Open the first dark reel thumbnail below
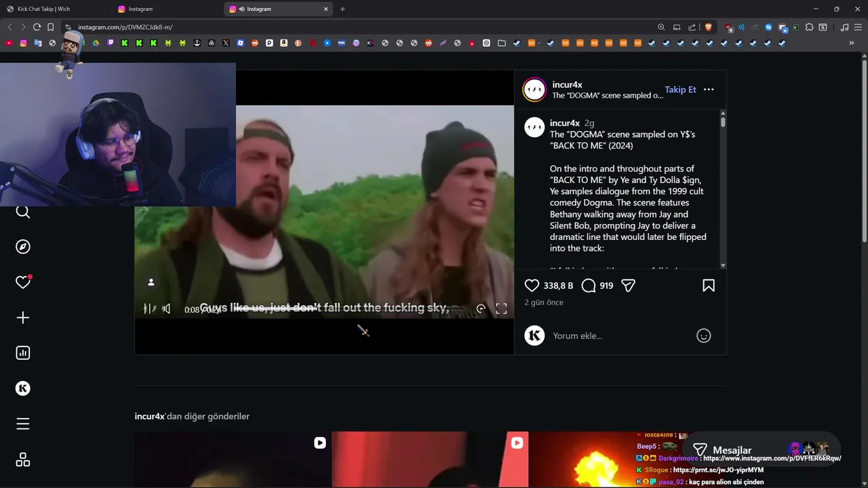 pos(233,460)
